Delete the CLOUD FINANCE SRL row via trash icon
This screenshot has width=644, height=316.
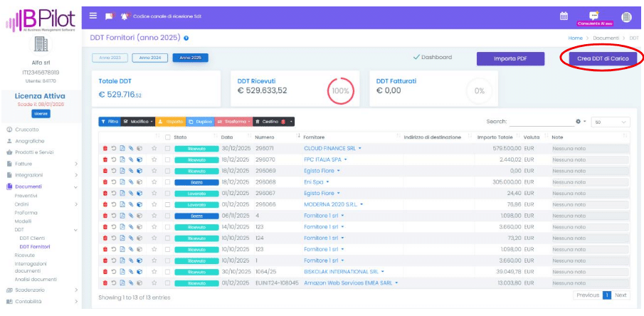105,149
